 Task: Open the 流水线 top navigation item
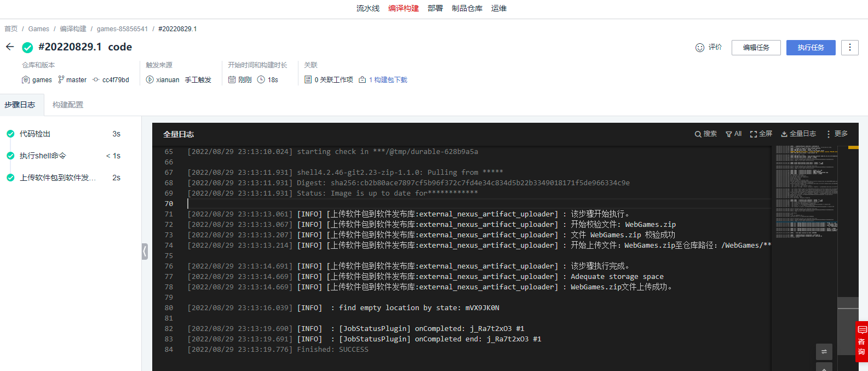[x=367, y=8]
